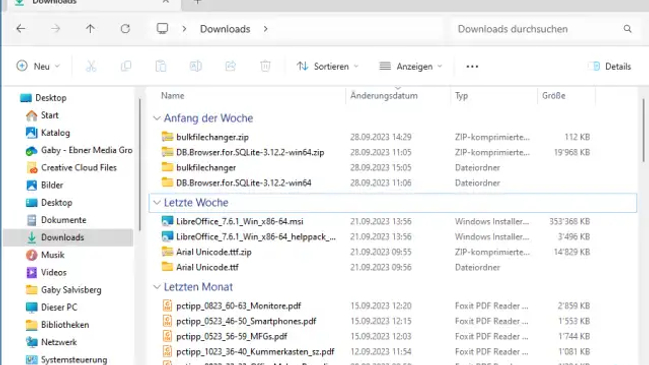Open Start in the navigation pane
Screen dimensions: 649x365
(42, 115)
